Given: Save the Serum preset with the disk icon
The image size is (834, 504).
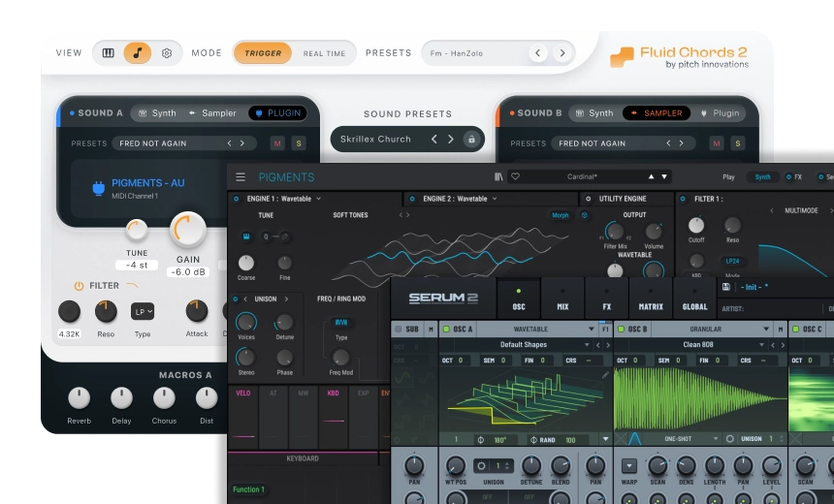Looking at the screenshot, I should (726, 287).
